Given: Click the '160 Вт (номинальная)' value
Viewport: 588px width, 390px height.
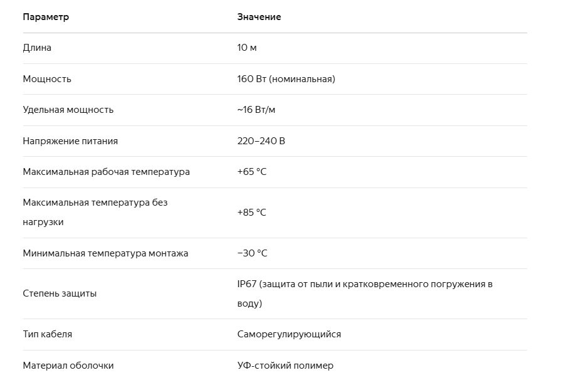Looking at the screenshot, I should [x=286, y=79].
